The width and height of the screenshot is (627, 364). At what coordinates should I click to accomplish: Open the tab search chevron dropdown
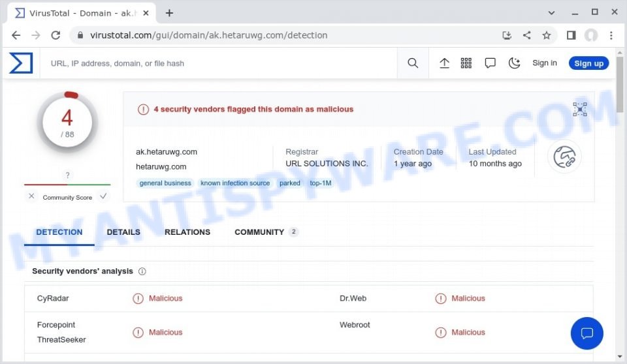coord(551,13)
